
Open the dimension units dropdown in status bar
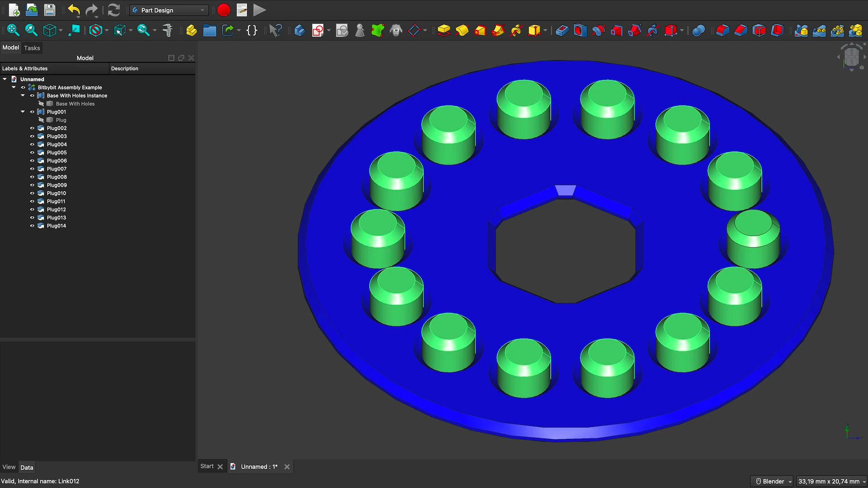pos(832,481)
